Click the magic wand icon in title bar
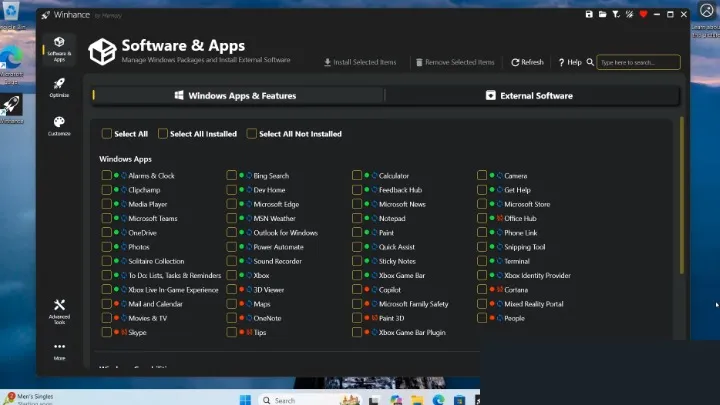720x405 pixels. click(630, 14)
